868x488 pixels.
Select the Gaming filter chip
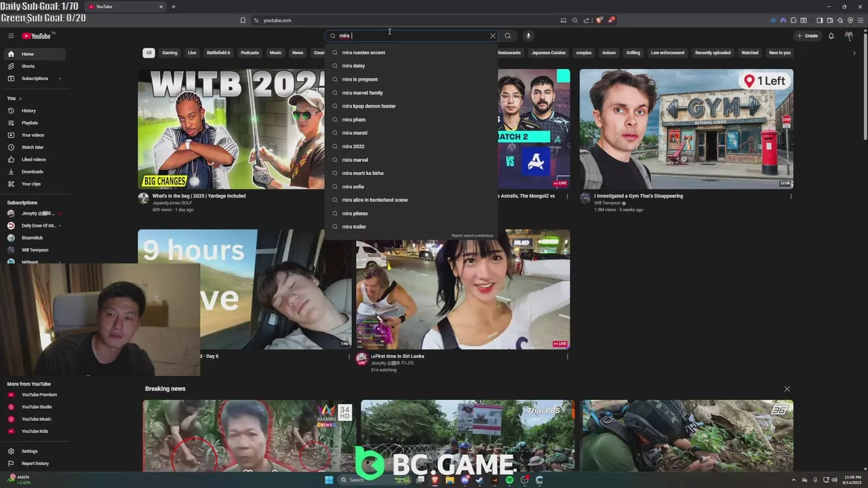tap(170, 53)
